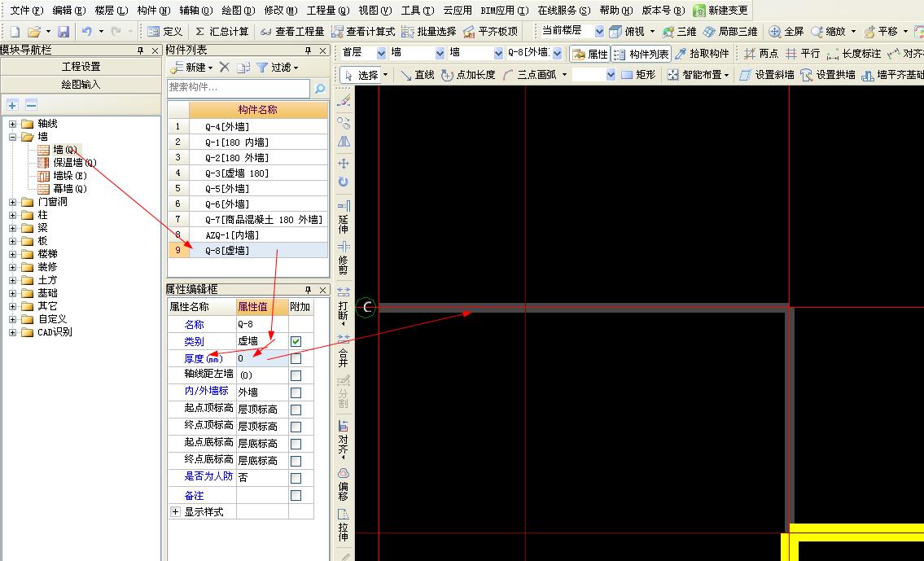Open the 帮助(H) menu
Image resolution: width=924 pixels, height=561 pixels.
pos(616,10)
